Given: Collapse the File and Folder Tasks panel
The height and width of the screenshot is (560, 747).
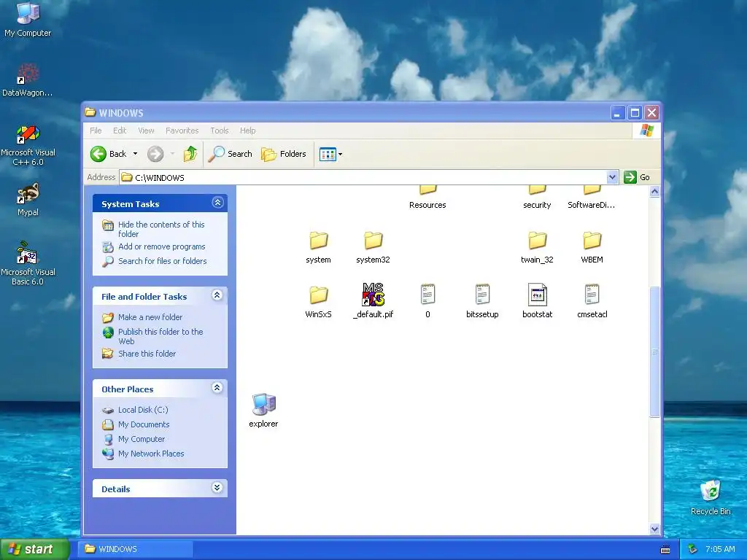Looking at the screenshot, I should tap(217, 295).
